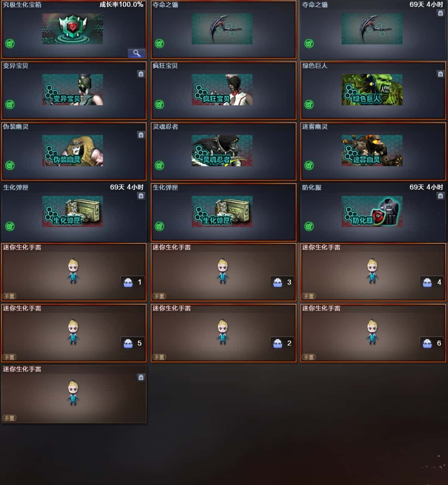Click green biohazard badge on 疯狂宝贝 card
This screenshot has width=448, height=485.
click(x=159, y=104)
